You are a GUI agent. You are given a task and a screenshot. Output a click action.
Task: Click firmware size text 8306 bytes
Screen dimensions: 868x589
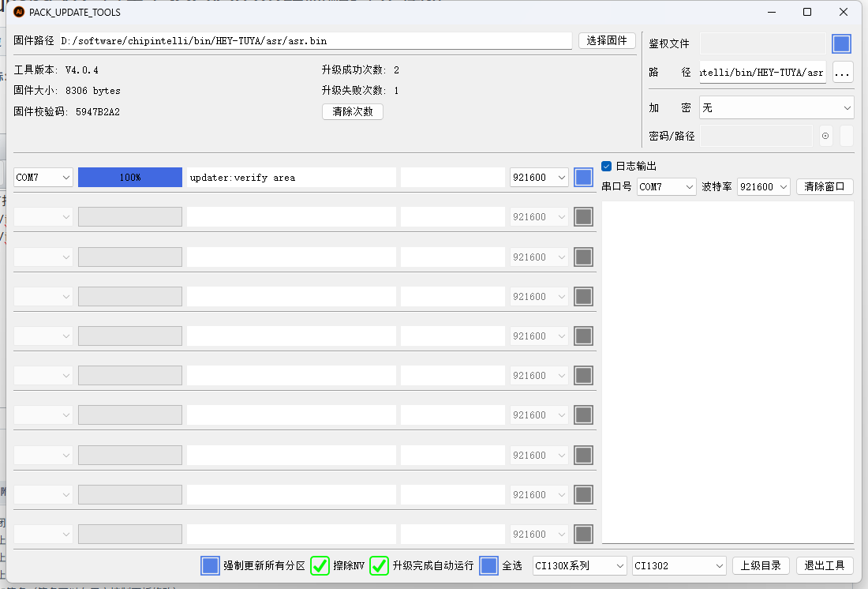click(x=92, y=91)
